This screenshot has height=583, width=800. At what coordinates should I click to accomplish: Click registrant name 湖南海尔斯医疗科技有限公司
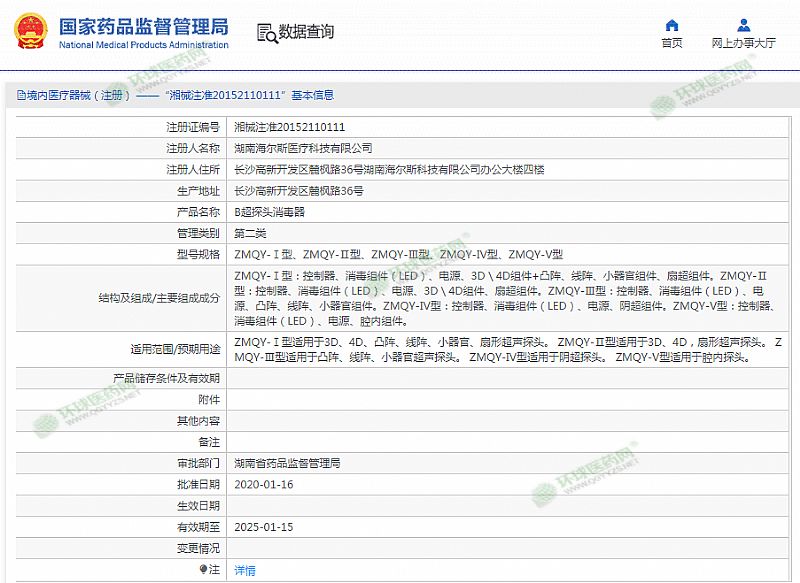click(295, 147)
